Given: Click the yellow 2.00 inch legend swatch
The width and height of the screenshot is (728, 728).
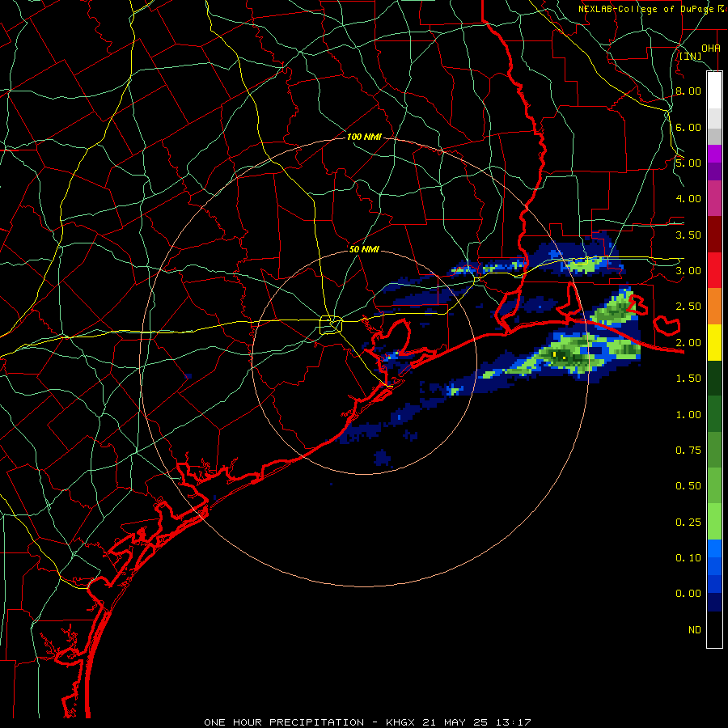Looking at the screenshot, I should click(714, 342).
